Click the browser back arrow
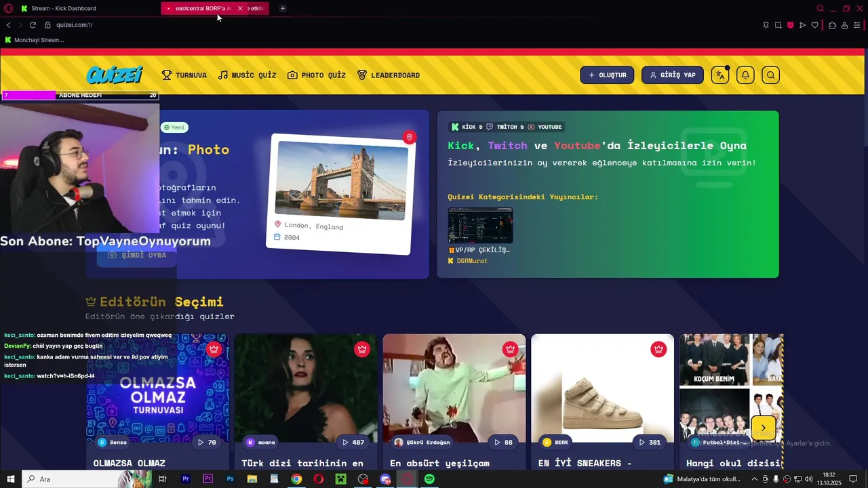This screenshot has width=868, height=488. tap(8, 25)
